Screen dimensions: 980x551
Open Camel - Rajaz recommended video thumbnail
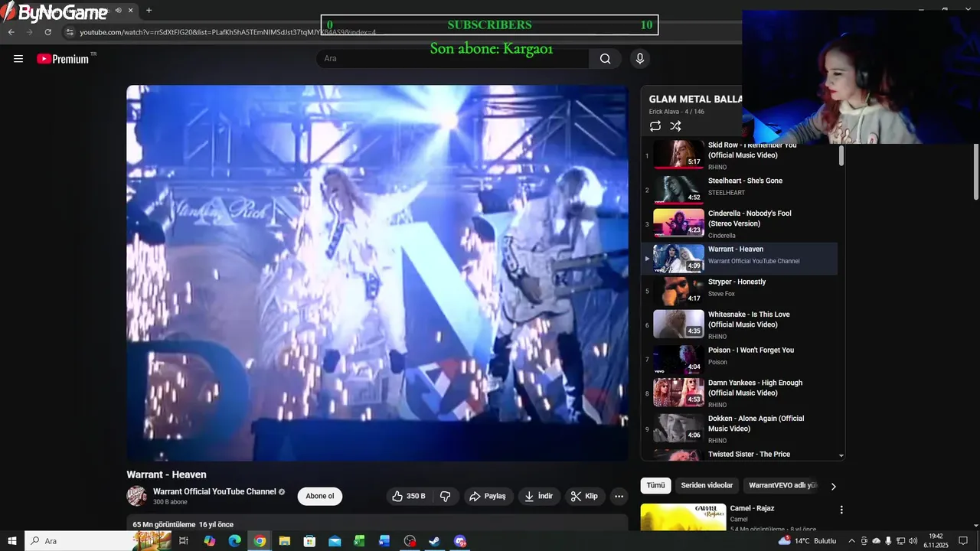click(x=683, y=517)
